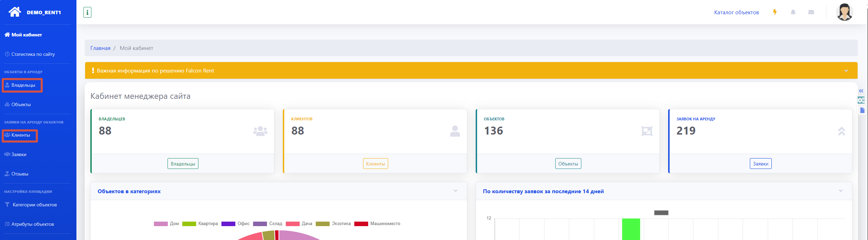The image size is (868, 240).
Task: Open the notifications bell icon
Action: 793,12
